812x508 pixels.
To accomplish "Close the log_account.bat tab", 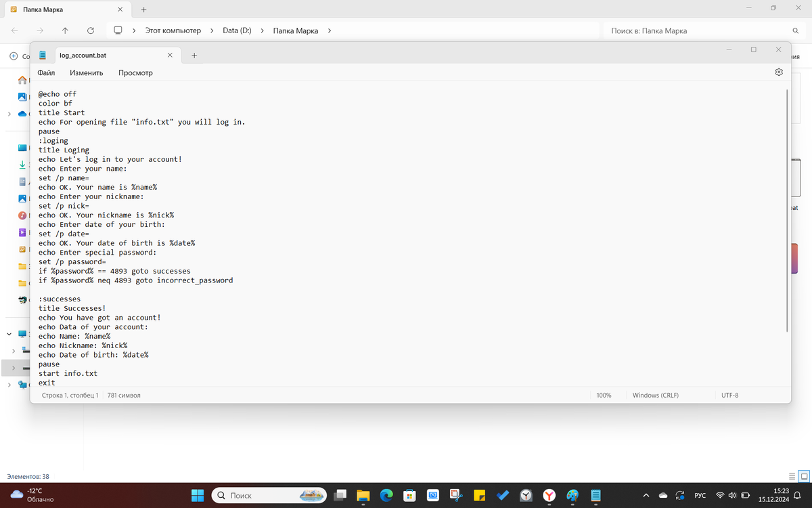I will [170, 56].
